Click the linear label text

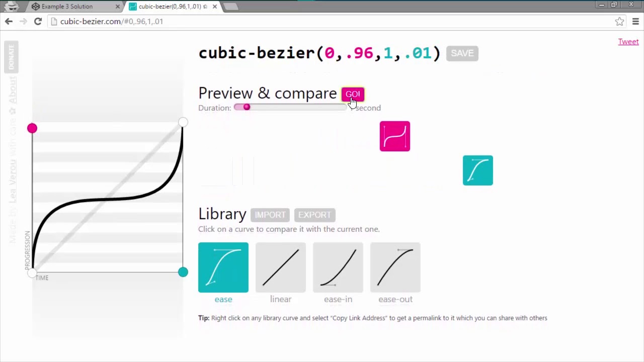coord(281,299)
